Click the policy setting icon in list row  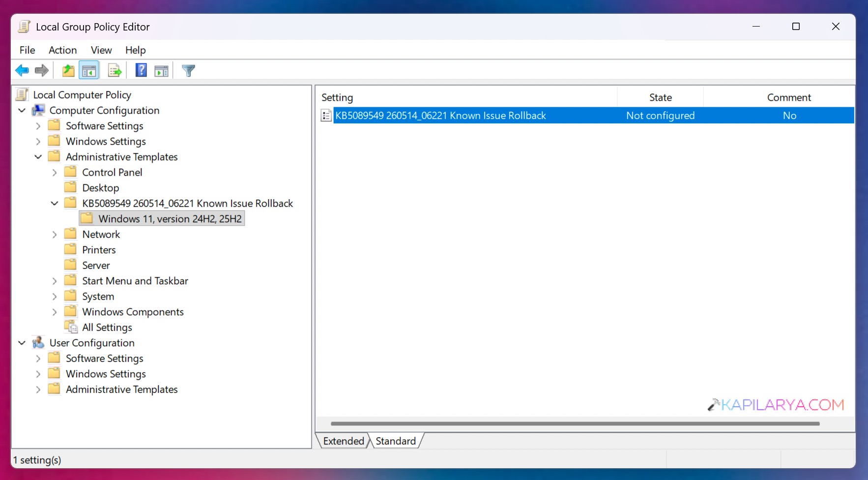pos(326,116)
